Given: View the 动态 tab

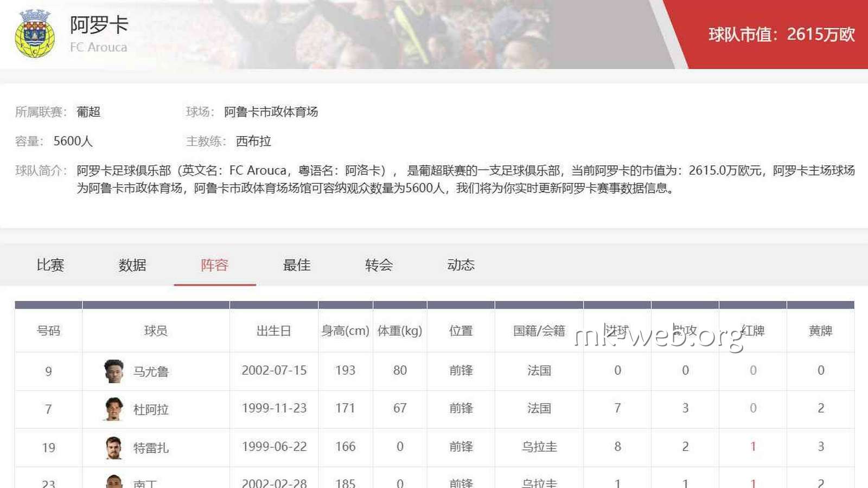Looking at the screenshot, I should pyautogui.click(x=461, y=265).
